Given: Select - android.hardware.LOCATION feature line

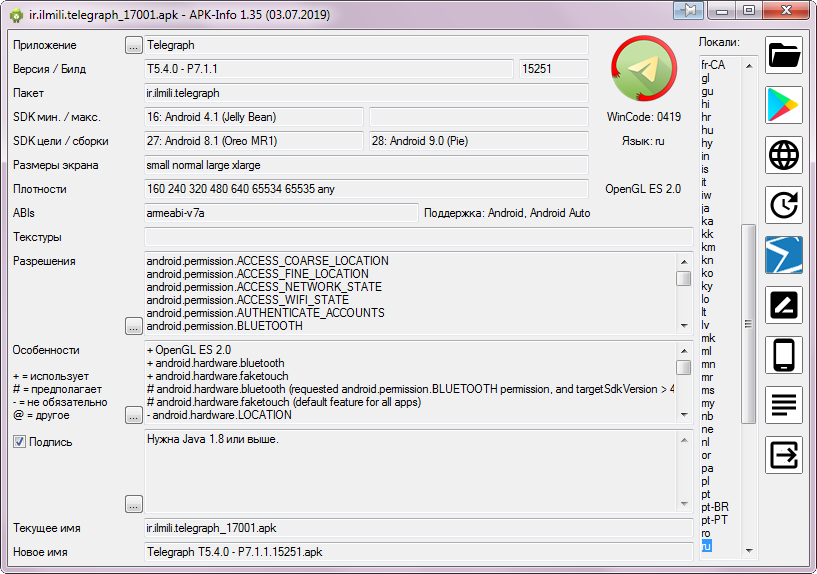Looking at the screenshot, I should coord(219,415).
